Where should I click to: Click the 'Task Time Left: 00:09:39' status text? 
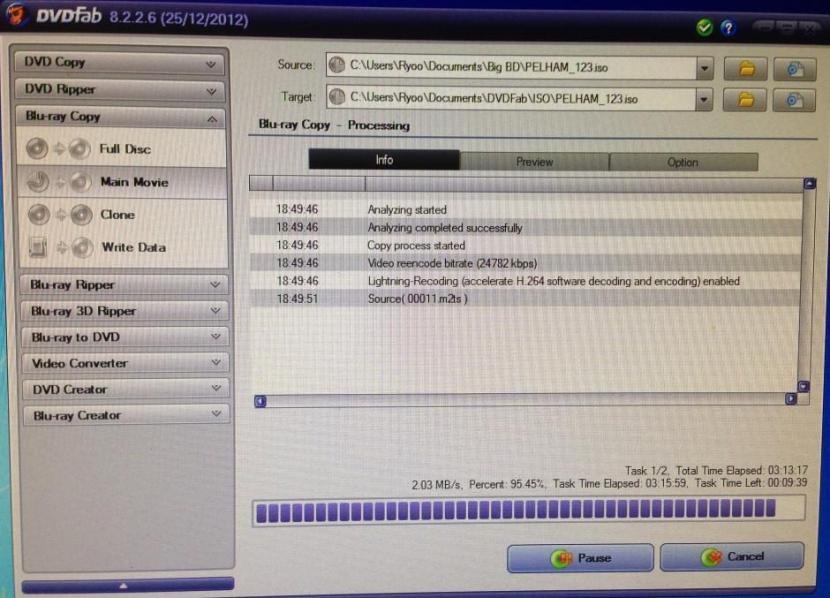(751, 483)
